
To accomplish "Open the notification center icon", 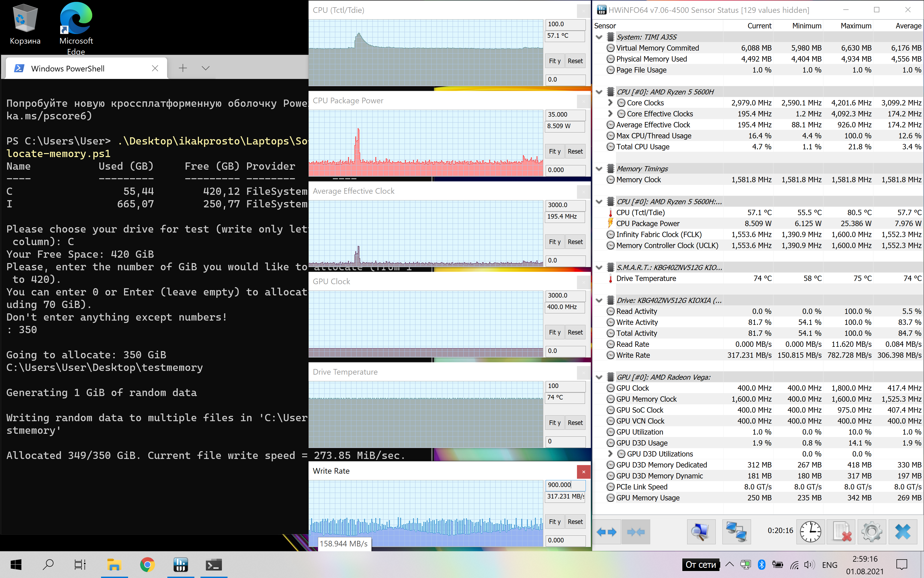I will tap(902, 565).
